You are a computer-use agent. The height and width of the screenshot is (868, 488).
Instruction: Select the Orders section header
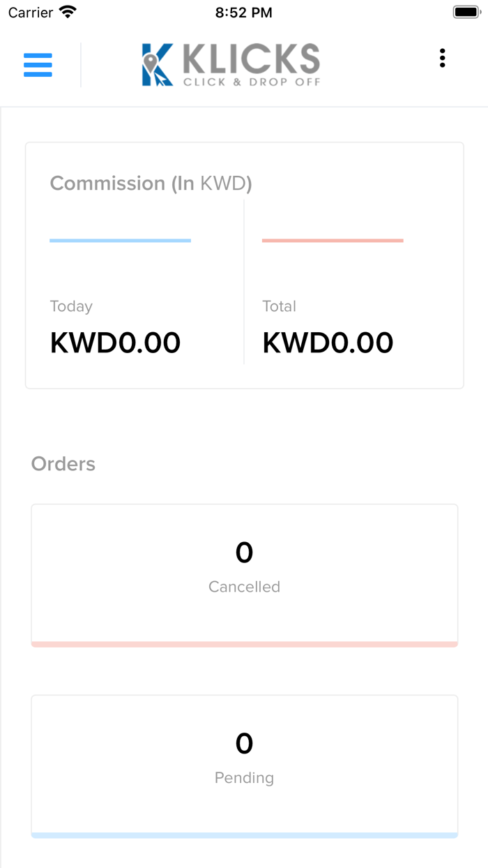[63, 463]
